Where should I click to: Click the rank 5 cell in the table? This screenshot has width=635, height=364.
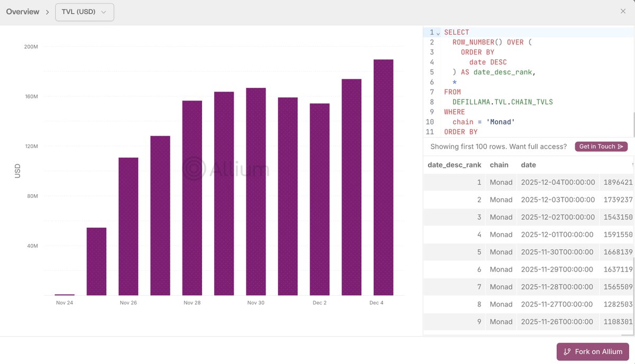click(455, 252)
